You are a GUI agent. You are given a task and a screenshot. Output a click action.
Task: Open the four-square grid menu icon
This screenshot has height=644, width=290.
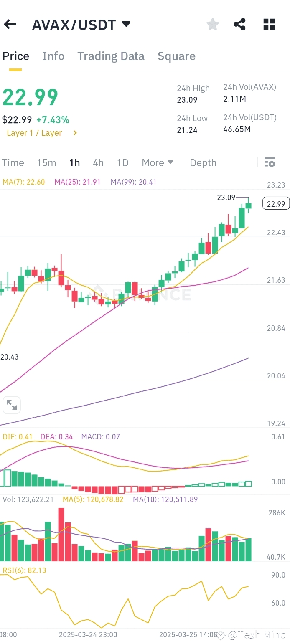click(x=269, y=25)
